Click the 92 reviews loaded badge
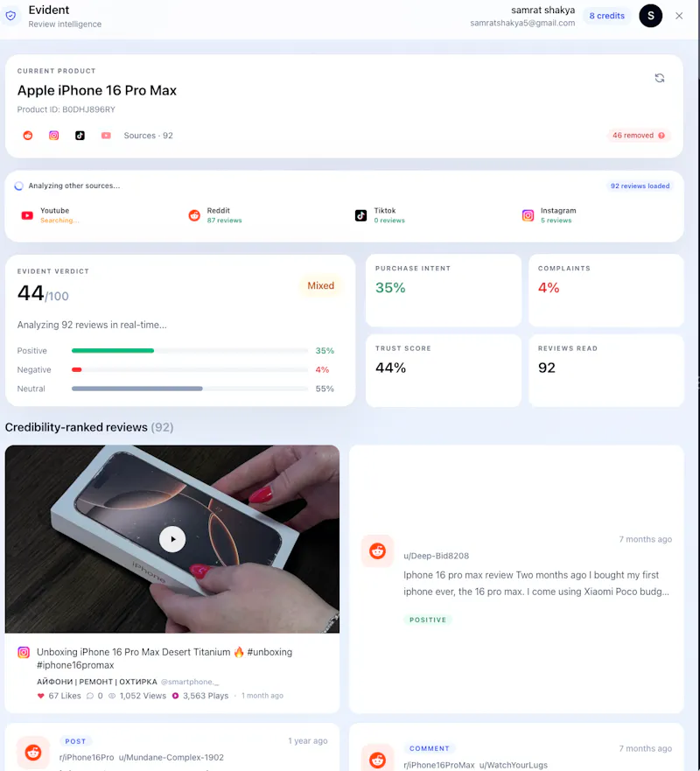This screenshot has height=771, width=700. click(x=640, y=186)
